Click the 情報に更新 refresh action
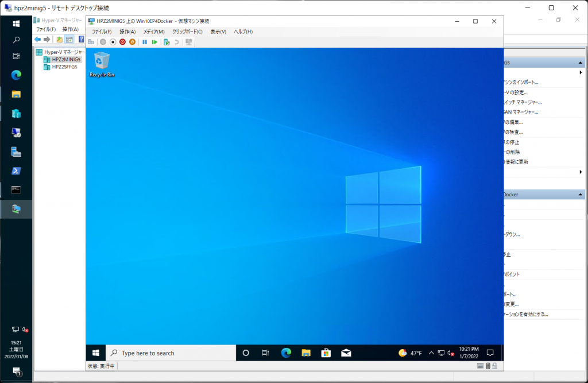The height and width of the screenshot is (383, 588). 516,162
